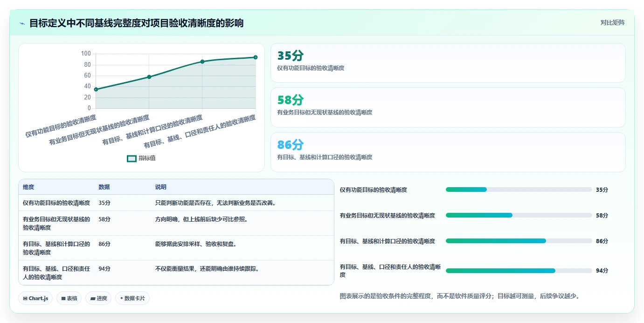644x323 pixels.
Task: Click the lightning icon beside the title
Action: coord(22,23)
